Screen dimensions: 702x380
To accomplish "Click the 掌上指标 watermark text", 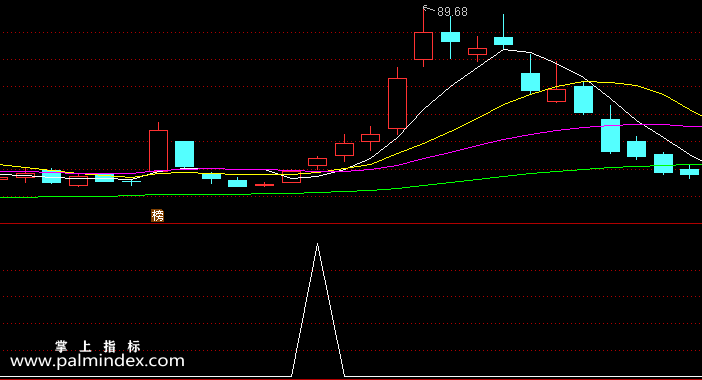I will click(98, 346).
